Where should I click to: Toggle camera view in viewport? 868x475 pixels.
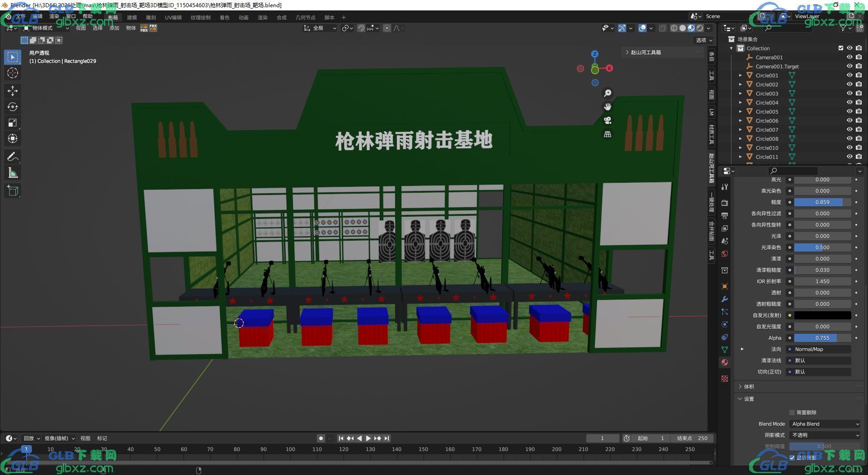point(608,120)
